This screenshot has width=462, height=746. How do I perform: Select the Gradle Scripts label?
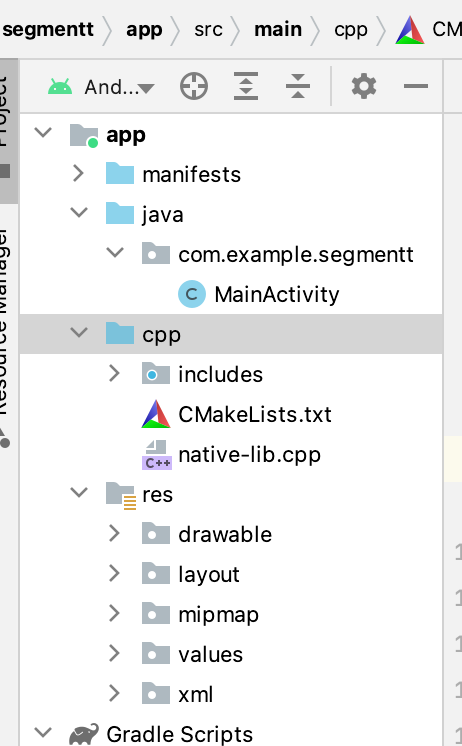coord(179,734)
